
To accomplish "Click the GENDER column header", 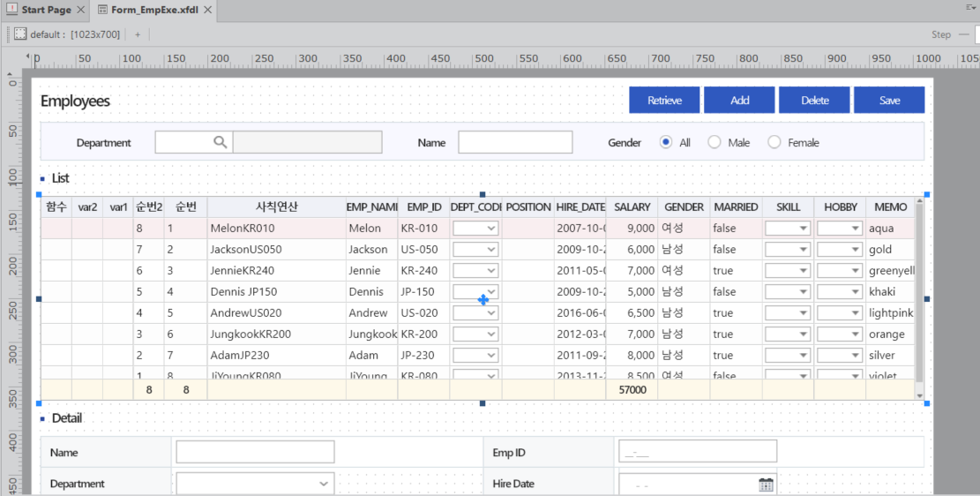I will pyautogui.click(x=684, y=207).
